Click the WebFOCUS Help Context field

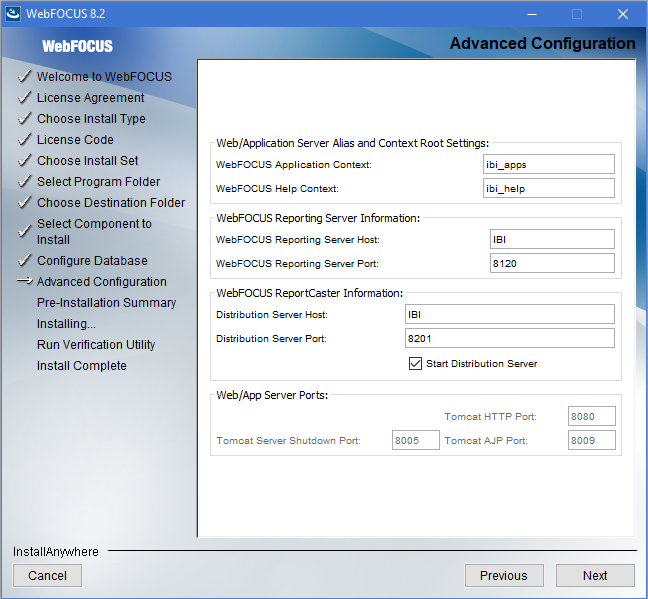point(548,188)
